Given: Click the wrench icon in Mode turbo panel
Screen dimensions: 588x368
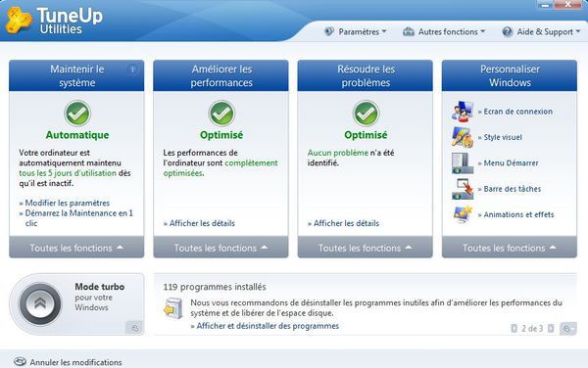Looking at the screenshot, I should coord(134,328).
